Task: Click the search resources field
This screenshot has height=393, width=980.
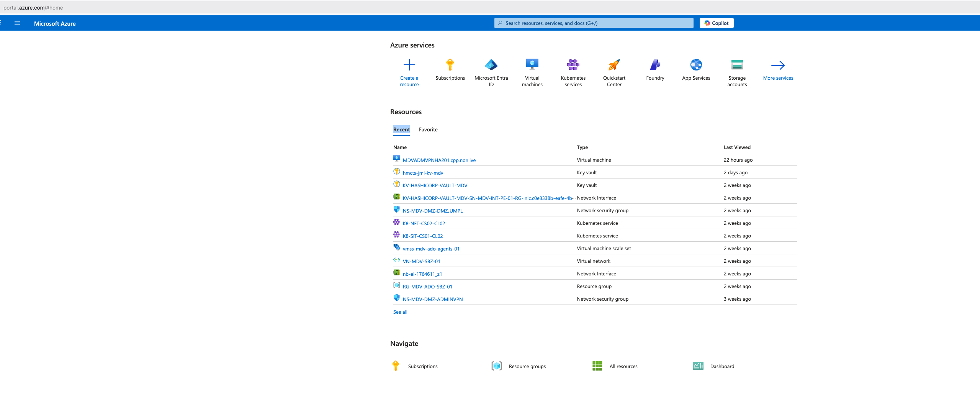Action: click(593, 23)
